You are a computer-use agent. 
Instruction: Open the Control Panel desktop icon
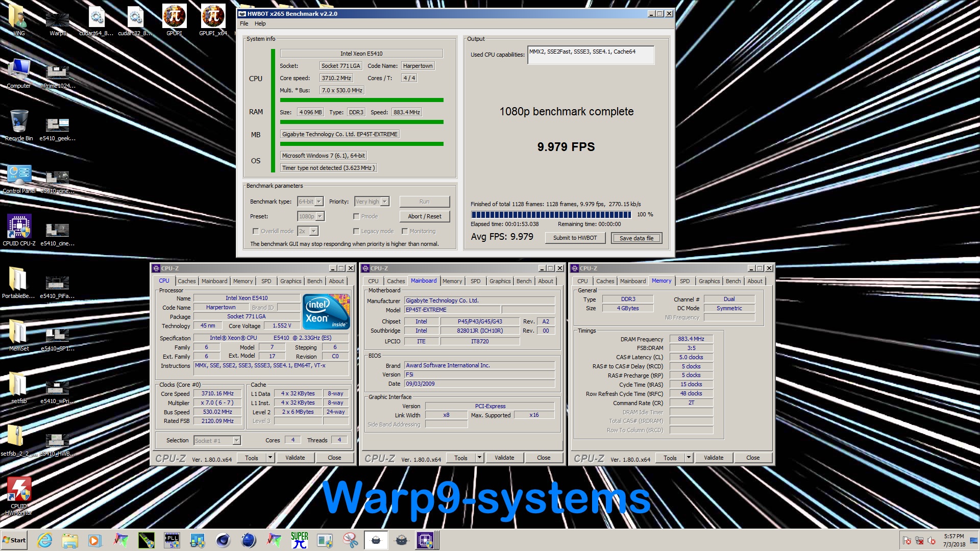[x=19, y=179]
